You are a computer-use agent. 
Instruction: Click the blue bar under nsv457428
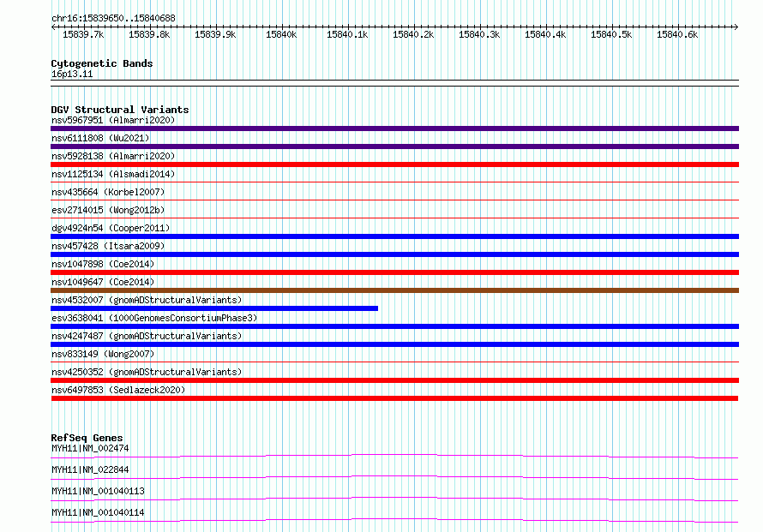pyautogui.click(x=394, y=254)
